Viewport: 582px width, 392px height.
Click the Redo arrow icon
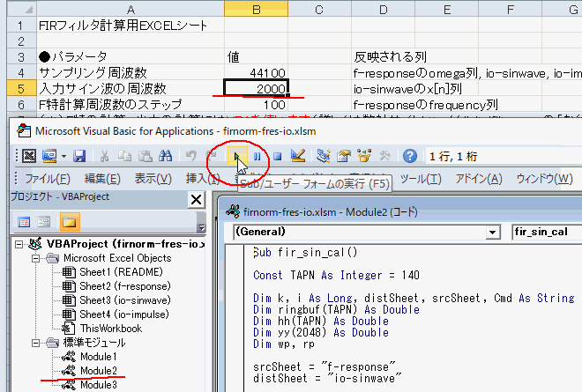pyautogui.click(x=213, y=156)
